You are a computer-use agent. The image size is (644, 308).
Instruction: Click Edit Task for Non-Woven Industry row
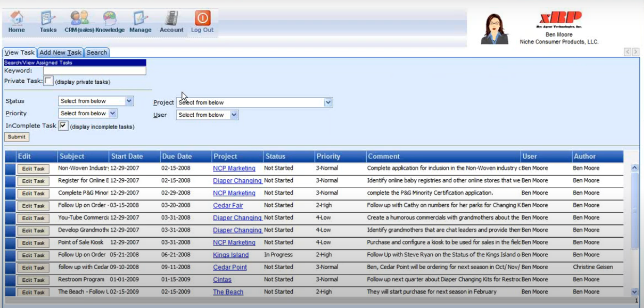pos(33,168)
